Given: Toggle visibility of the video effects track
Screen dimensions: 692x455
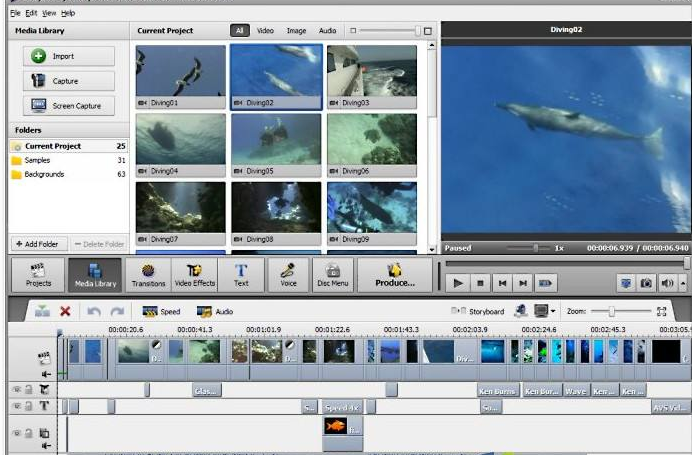Looking at the screenshot, I should click(16, 390).
